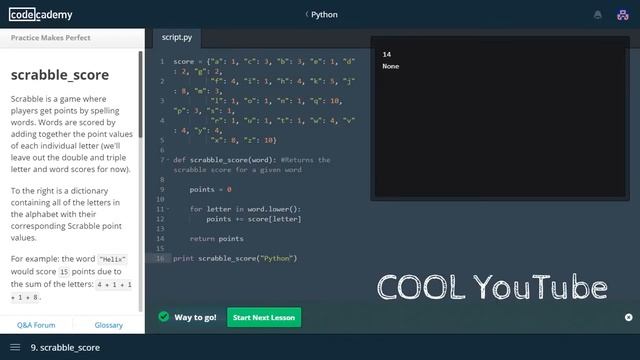Click the 'points = 0' code line
The image size is (640, 360).
(210, 189)
